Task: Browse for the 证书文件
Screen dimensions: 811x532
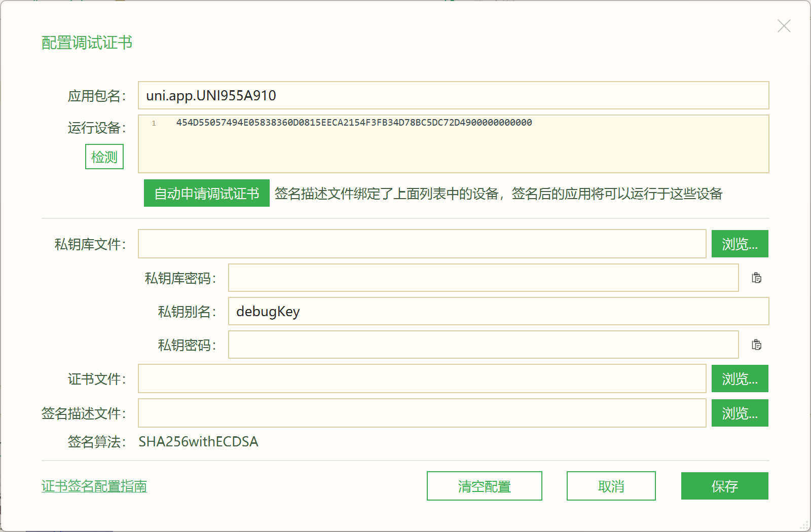Action: pyautogui.click(x=740, y=379)
